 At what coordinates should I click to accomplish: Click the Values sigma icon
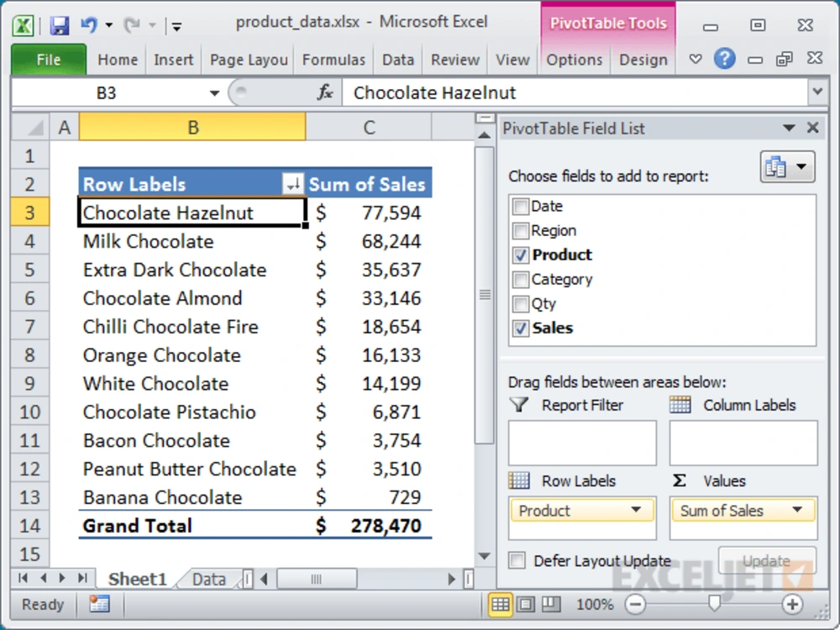coord(680,480)
